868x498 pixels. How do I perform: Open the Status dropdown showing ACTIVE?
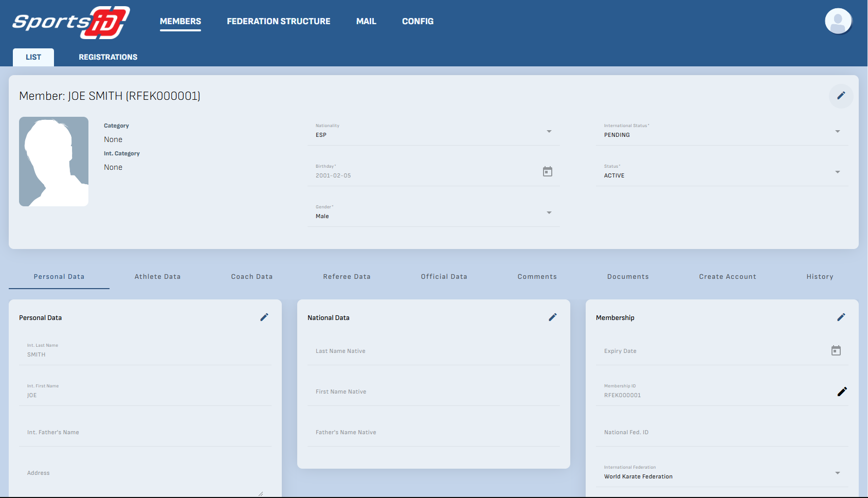[x=837, y=172]
